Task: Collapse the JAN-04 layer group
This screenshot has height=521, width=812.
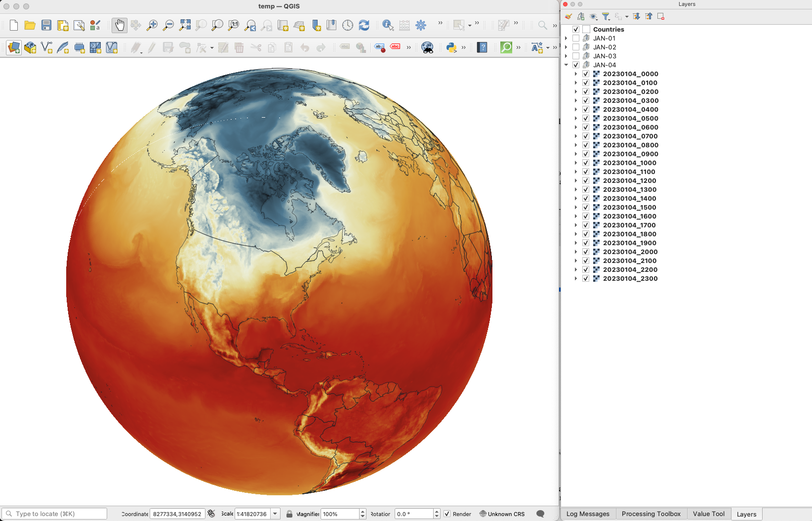Action: [566, 65]
